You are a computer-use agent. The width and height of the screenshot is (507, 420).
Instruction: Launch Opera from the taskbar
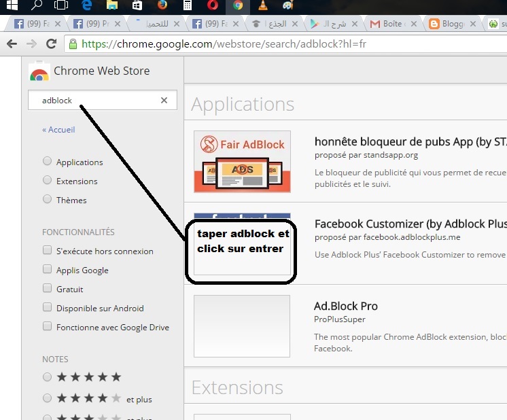pos(213,5)
